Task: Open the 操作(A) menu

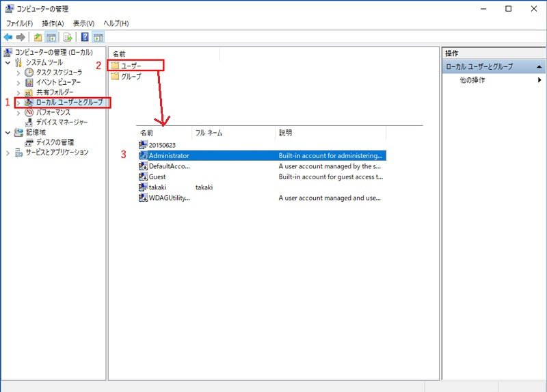Action: click(53, 23)
